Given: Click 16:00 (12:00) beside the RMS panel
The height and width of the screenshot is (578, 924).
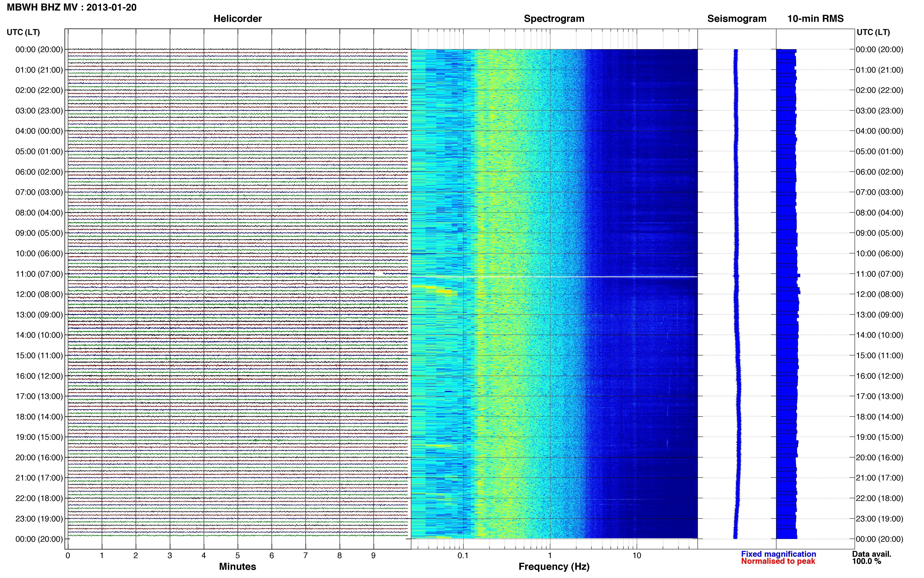Looking at the screenshot, I should [879, 376].
